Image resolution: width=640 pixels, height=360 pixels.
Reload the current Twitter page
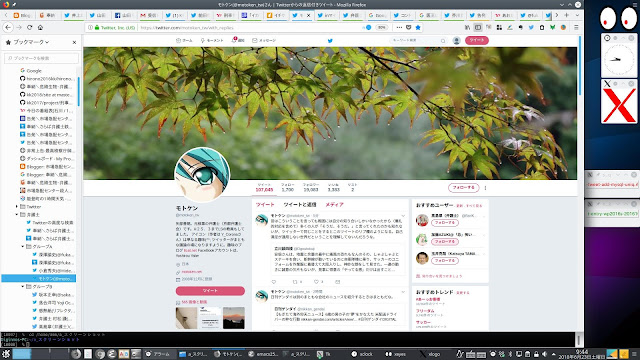pos(29,27)
